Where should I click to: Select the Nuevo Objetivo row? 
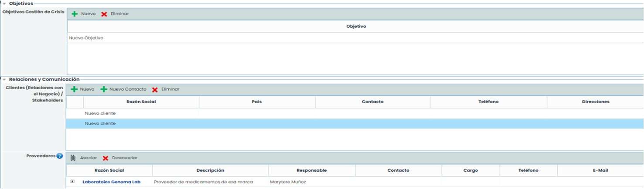point(86,38)
